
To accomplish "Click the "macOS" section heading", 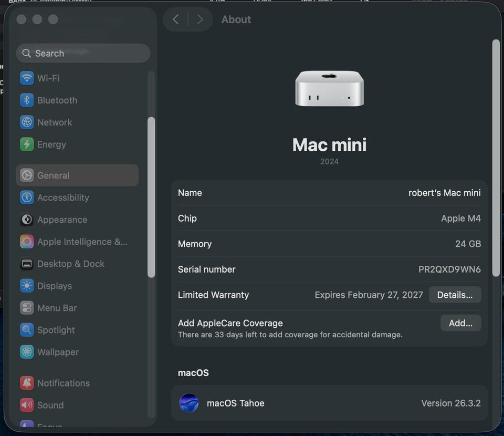I will [x=194, y=372].
